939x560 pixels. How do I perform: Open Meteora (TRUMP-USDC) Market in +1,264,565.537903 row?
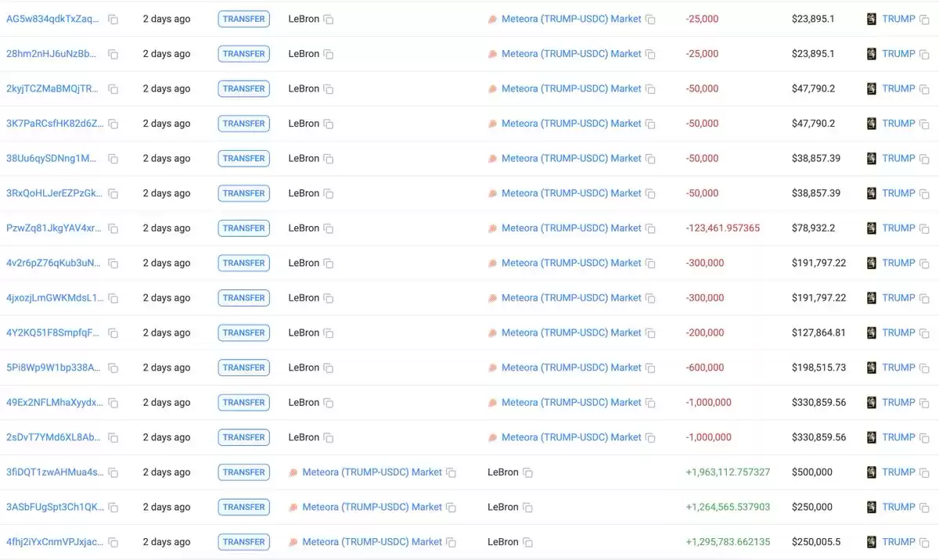(372, 507)
